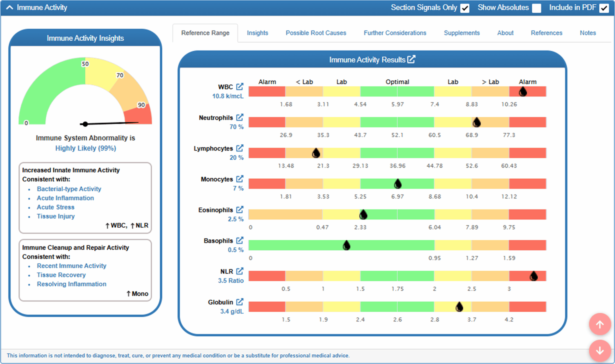Go to the Further Considerations tab

click(395, 33)
